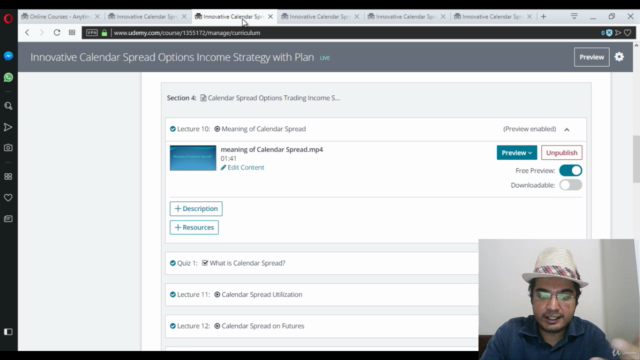
Task: Open Speed Dial grid icon in the sidebar
Action: point(8,176)
